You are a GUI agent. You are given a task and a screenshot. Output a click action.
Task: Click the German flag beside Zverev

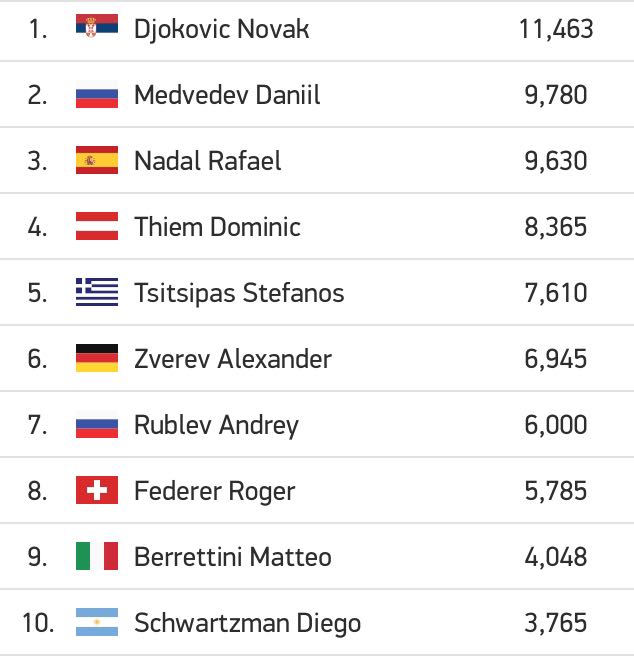click(x=97, y=358)
